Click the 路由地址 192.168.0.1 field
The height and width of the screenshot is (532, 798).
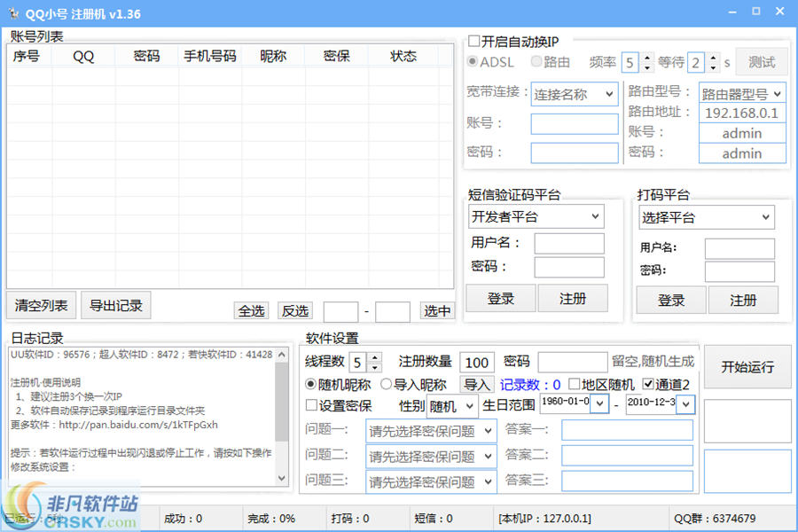pyautogui.click(x=742, y=113)
